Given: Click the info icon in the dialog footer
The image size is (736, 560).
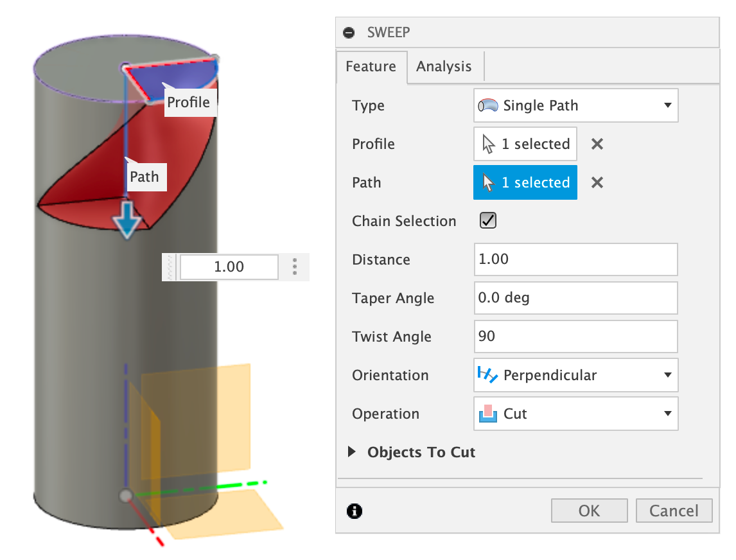Looking at the screenshot, I should coord(355,511).
